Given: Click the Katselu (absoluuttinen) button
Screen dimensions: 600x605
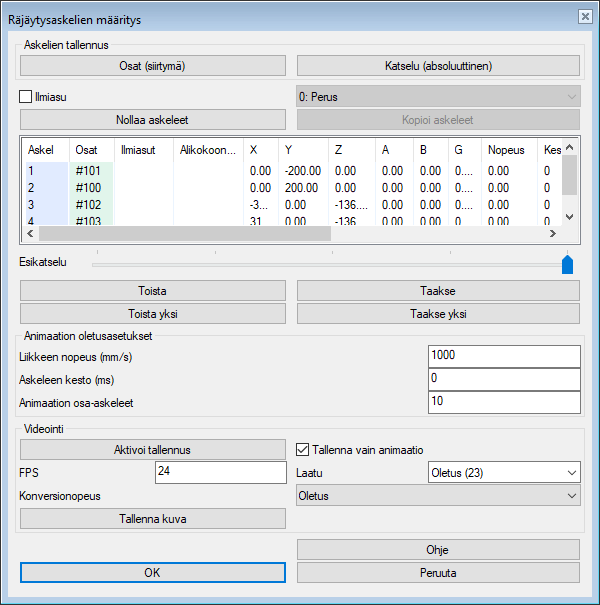Looking at the screenshot, I should tap(438, 66).
